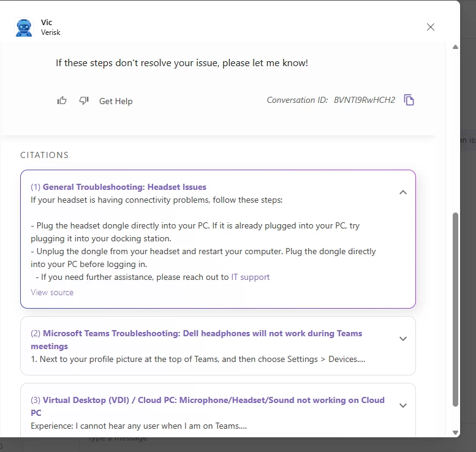Viewport: 476px width, 452px height.
Task: Click the scrollbar up arrow
Action: pyautogui.click(x=455, y=47)
